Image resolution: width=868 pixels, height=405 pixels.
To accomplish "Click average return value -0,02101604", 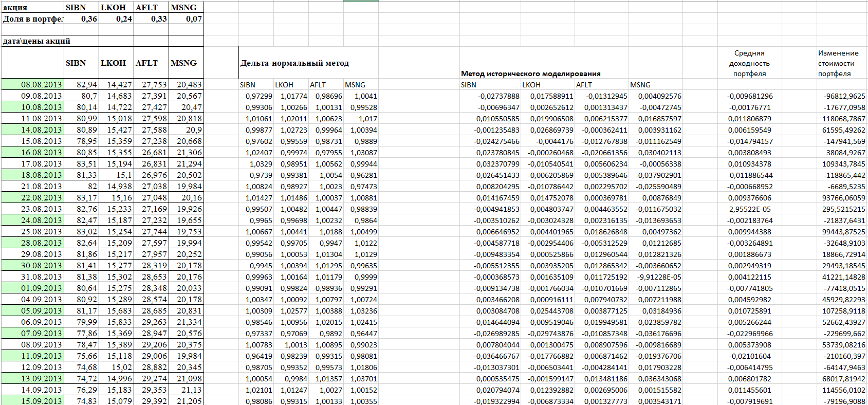I will click(x=749, y=356).
